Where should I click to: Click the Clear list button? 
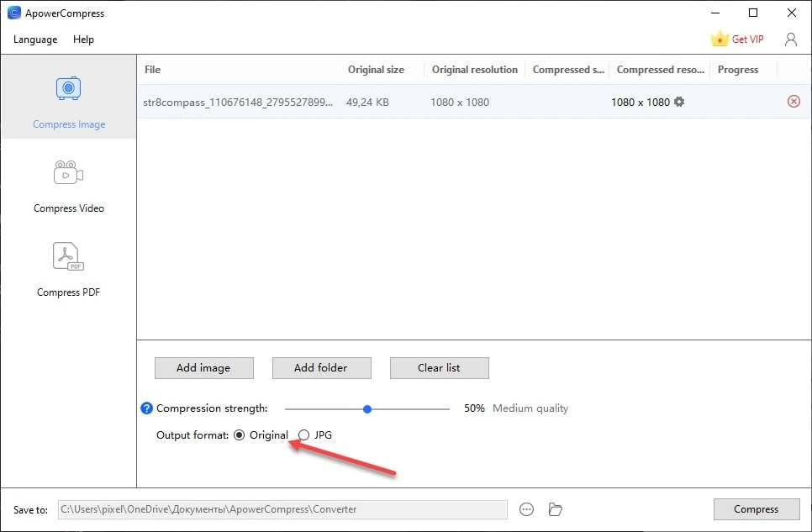point(439,368)
